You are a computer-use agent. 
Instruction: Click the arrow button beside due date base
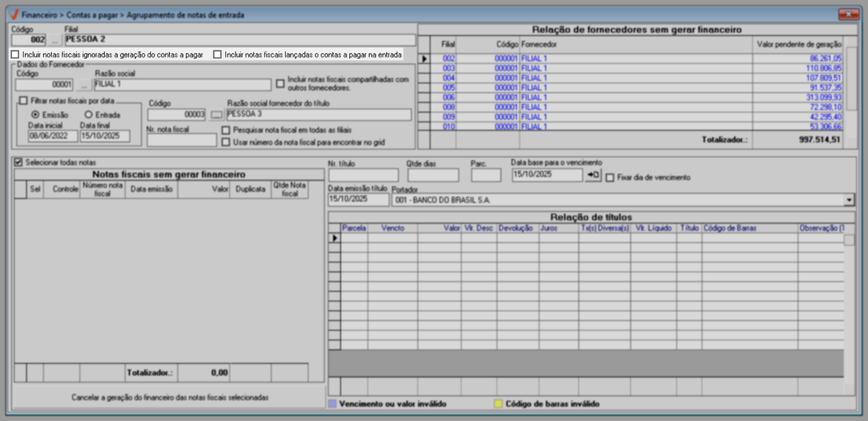593,175
